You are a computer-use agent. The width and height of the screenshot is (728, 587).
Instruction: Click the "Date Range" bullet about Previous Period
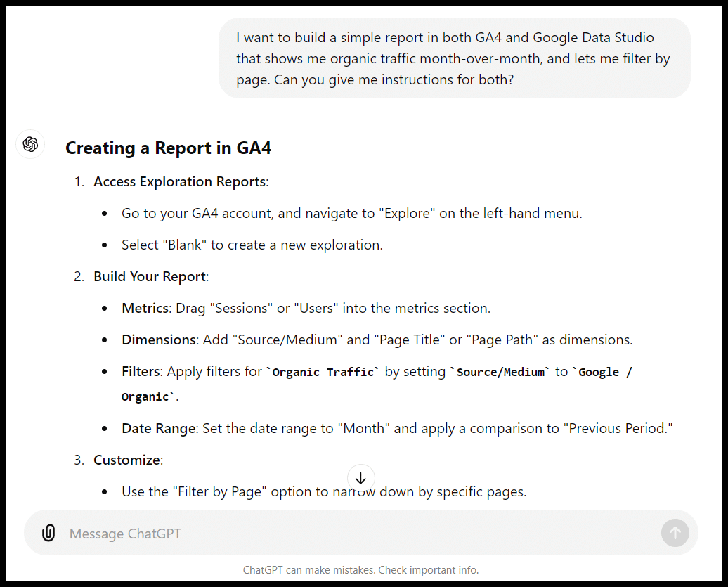397,428
